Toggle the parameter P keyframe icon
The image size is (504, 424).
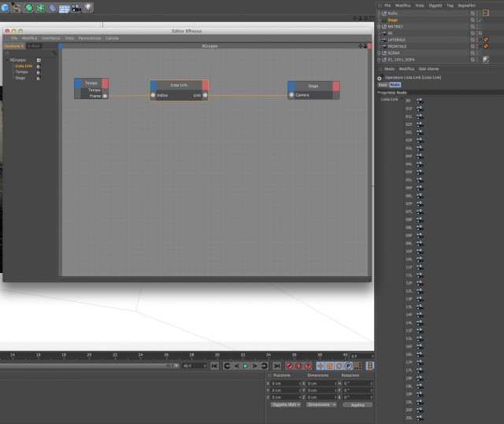pyautogui.click(x=348, y=366)
